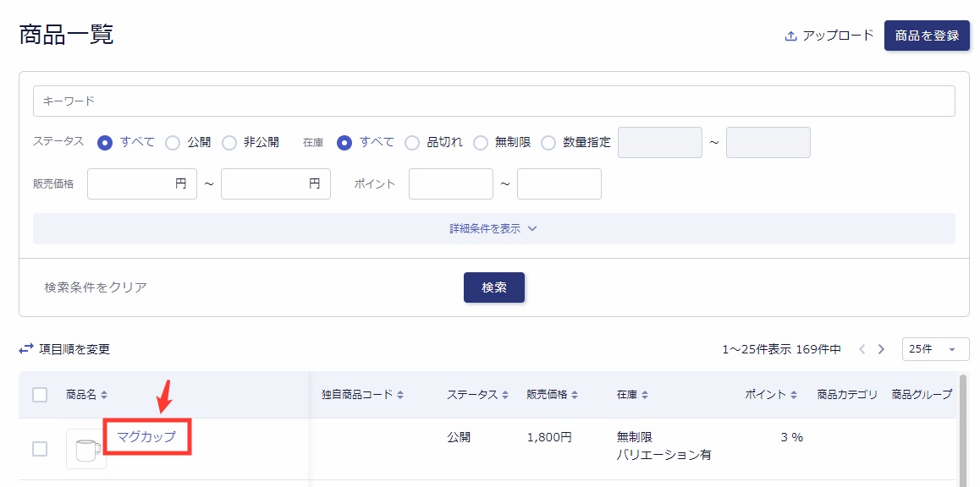
Task: Click the 商品グループ column header
Action: point(922,395)
